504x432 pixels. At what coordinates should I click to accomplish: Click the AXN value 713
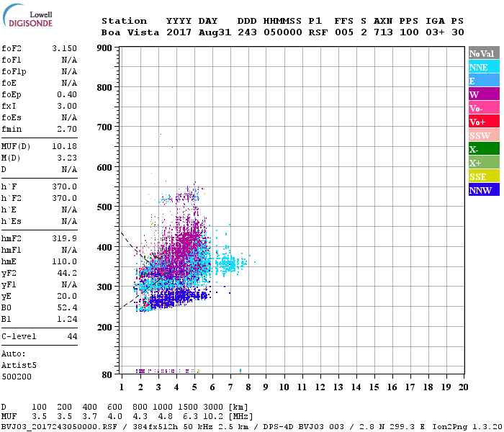coord(383,32)
